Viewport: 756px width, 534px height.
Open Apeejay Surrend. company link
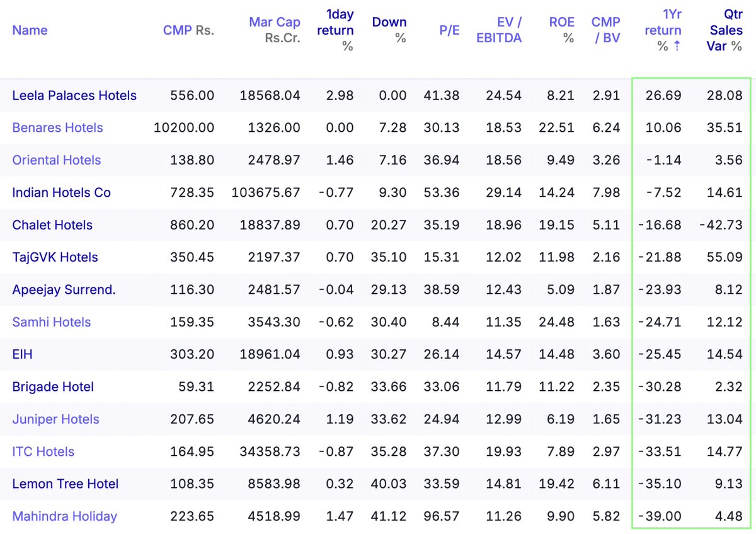pyautogui.click(x=64, y=290)
